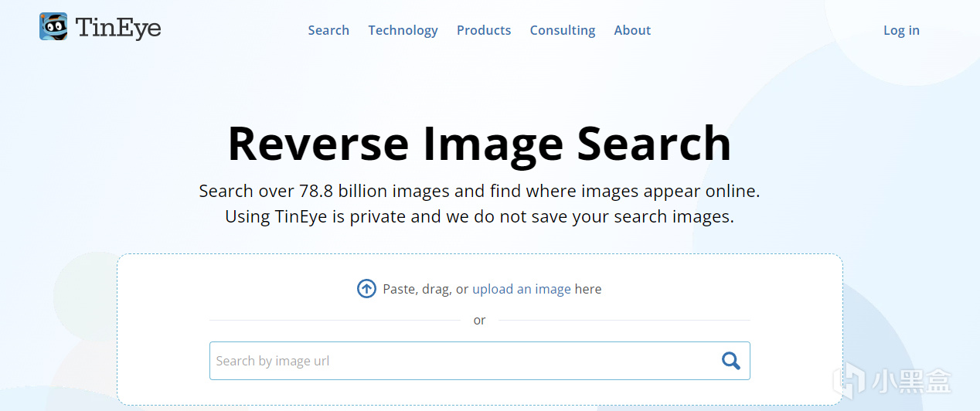Click the text 'Using TinEye is private'
Viewport: 980px width, 411px height.
pos(315,216)
